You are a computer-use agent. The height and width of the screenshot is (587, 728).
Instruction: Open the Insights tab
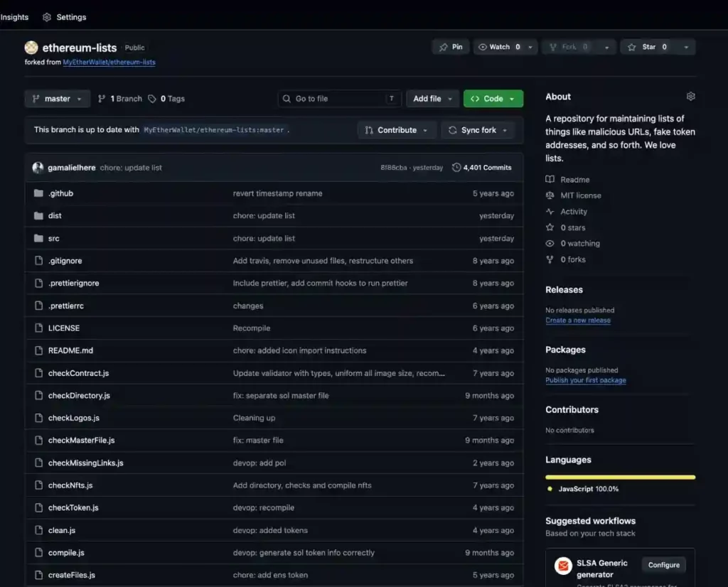coord(14,17)
